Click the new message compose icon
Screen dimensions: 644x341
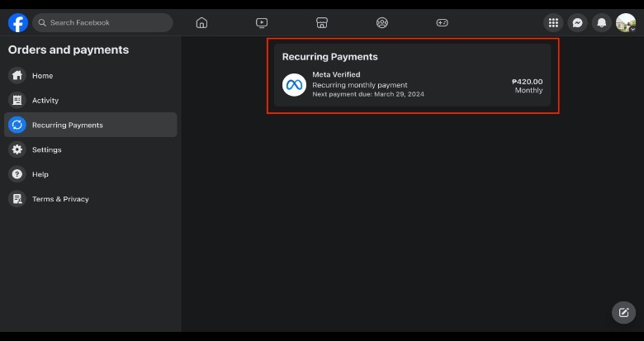(623, 312)
